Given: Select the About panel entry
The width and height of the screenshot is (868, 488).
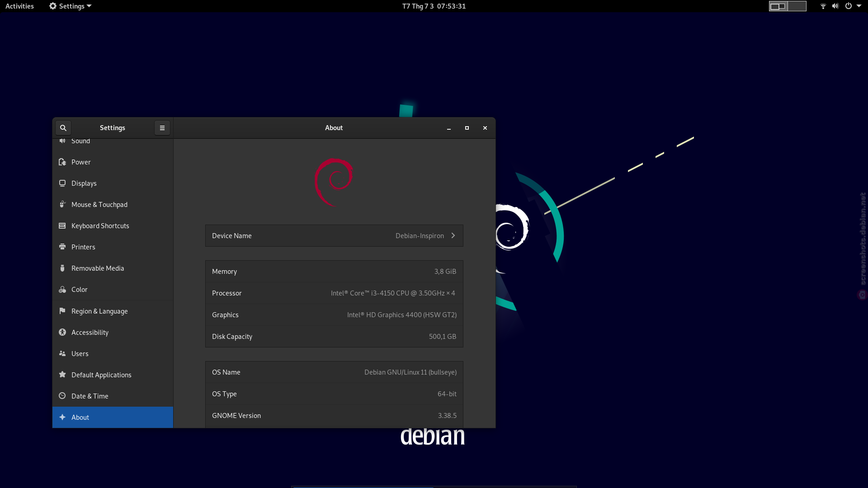Looking at the screenshot, I should [113, 417].
